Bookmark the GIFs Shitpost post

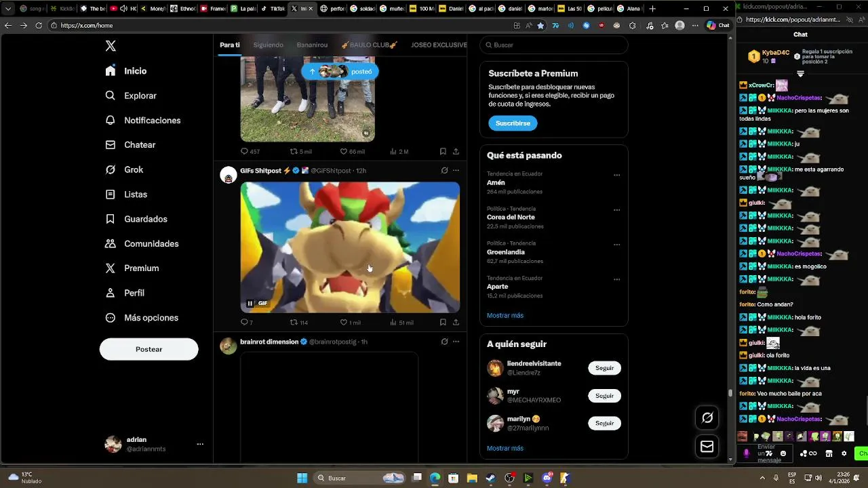(443, 323)
